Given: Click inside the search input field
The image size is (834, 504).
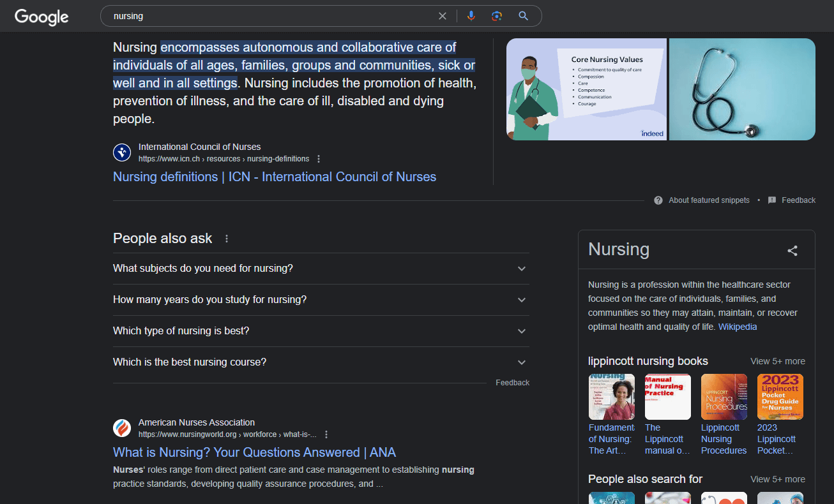Looking at the screenshot, I should point(268,16).
